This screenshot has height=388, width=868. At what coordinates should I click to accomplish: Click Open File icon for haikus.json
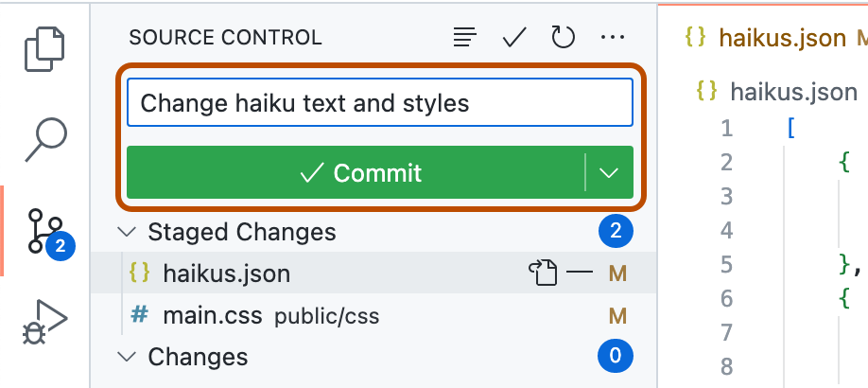tap(541, 274)
